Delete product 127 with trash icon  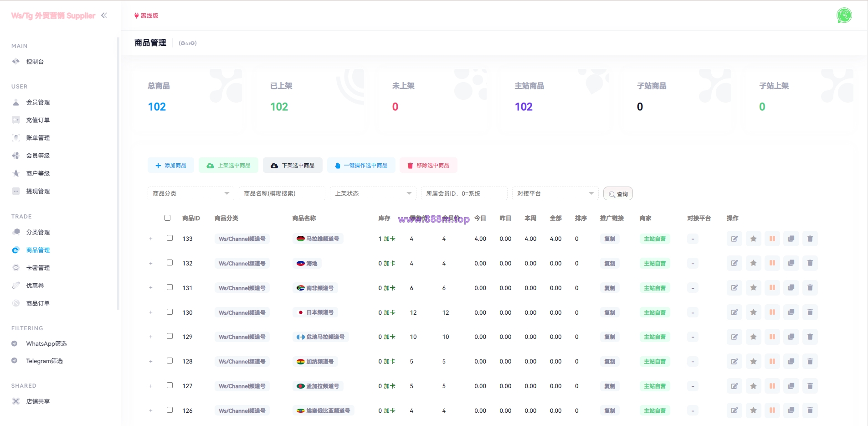tap(810, 386)
